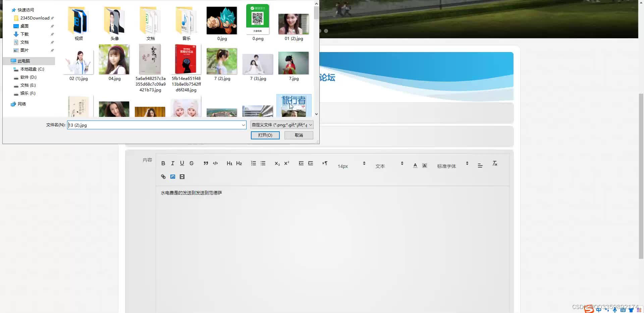Viewport: 644px width, 313px height.
Task: Open the font color picker
Action: pyautogui.click(x=415, y=165)
